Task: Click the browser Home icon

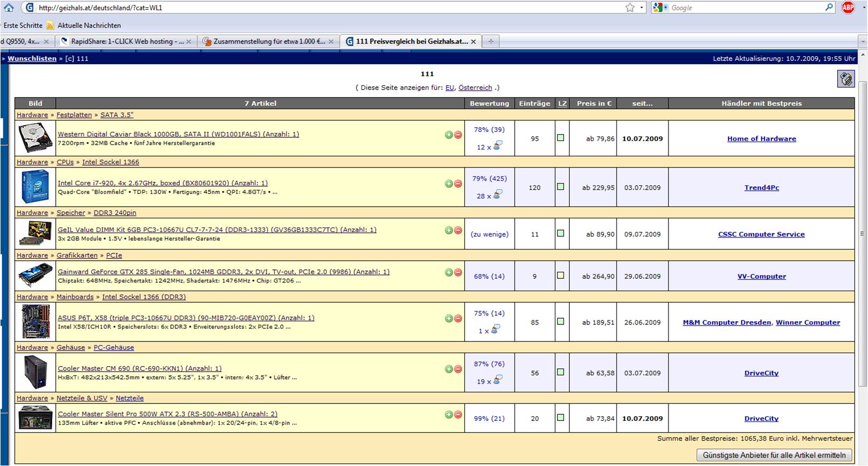Action: pyautogui.click(x=8, y=7)
